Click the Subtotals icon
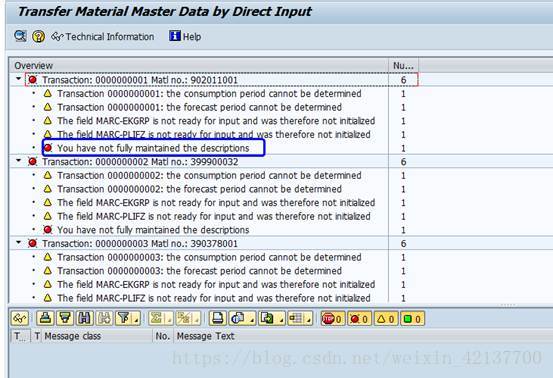 pyautogui.click(x=184, y=318)
